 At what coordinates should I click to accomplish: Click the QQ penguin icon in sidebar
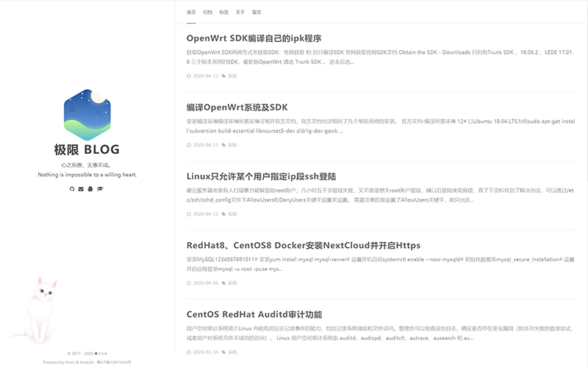90,189
